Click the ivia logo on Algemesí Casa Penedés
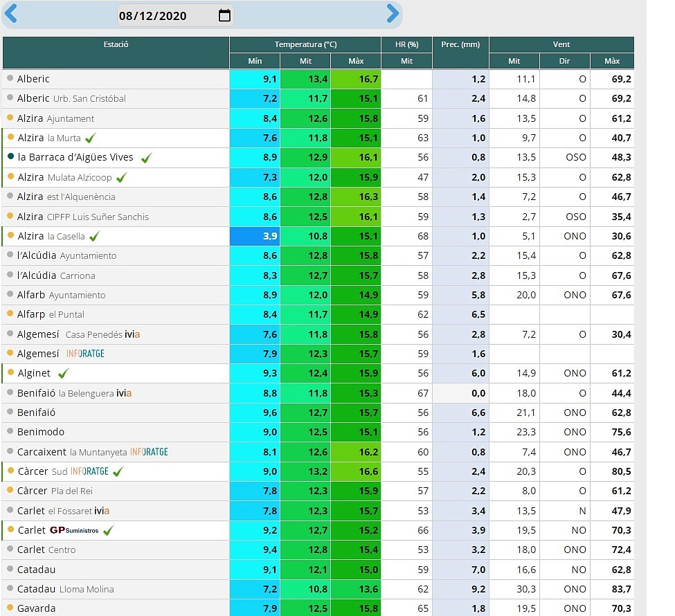 [132, 334]
